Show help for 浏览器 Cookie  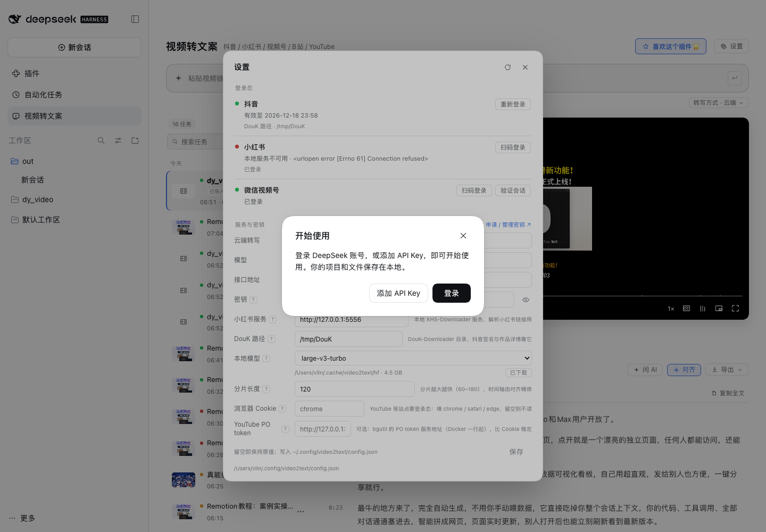tap(282, 409)
